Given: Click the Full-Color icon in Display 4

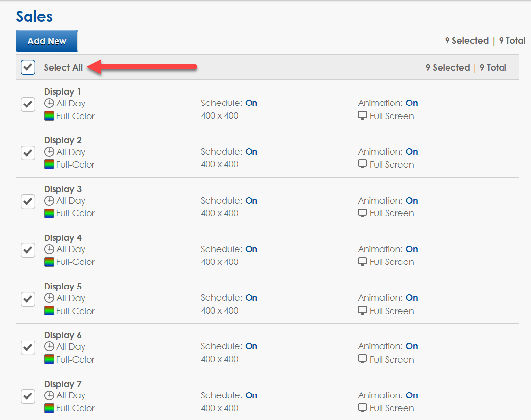Looking at the screenshot, I should click(x=49, y=262).
